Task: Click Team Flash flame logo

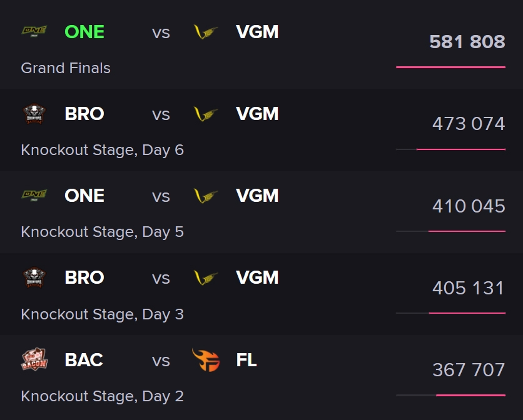Action: tap(206, 360)
